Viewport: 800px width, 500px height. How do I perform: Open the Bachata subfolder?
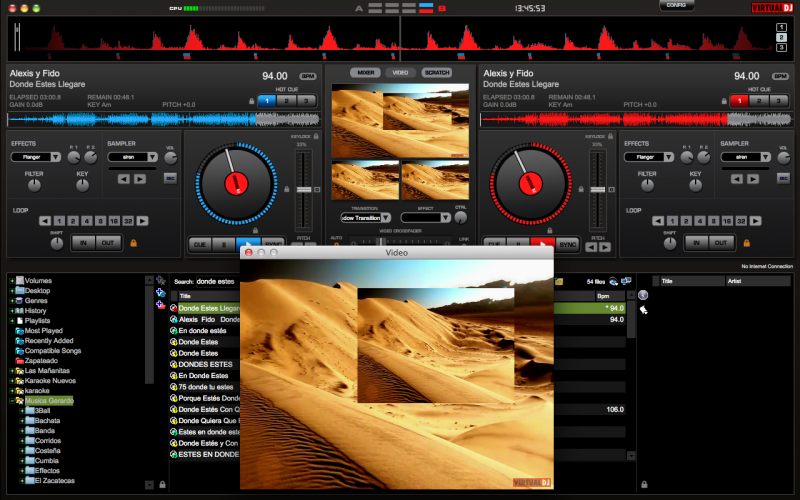(x=47, y=421)
